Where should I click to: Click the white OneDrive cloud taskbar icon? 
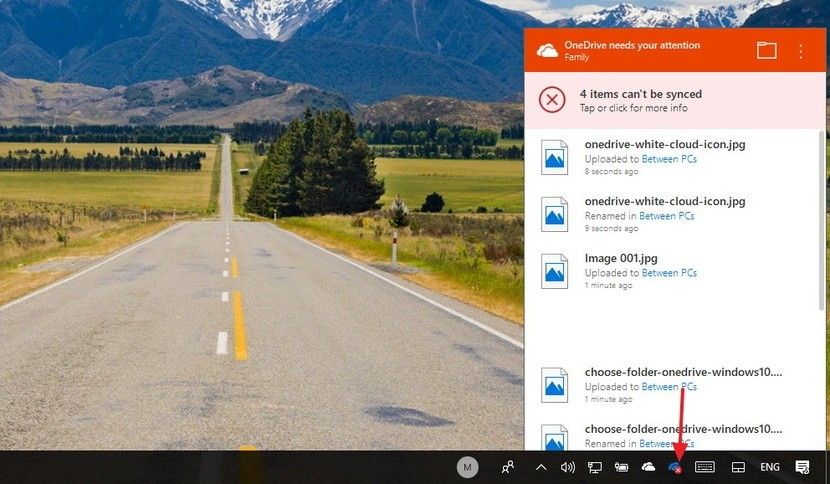pyautogui.click(x=648, y=467)
